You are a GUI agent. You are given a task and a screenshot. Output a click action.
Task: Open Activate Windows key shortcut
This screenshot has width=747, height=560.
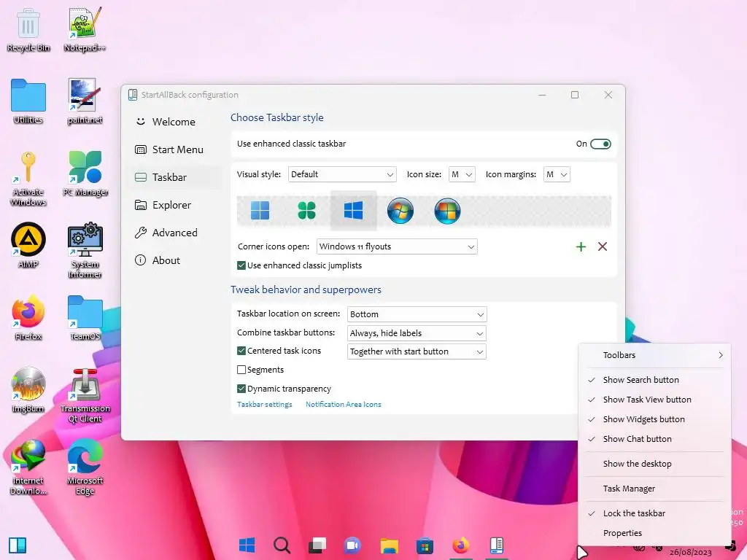click(x=28, y=179)
